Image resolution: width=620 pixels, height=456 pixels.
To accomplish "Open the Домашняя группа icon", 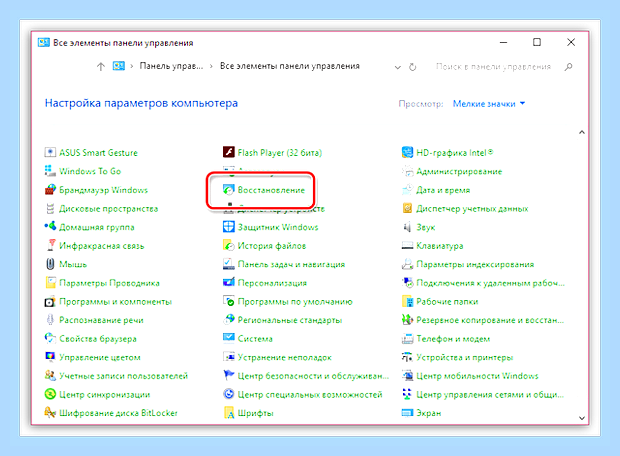I will 50,227.
